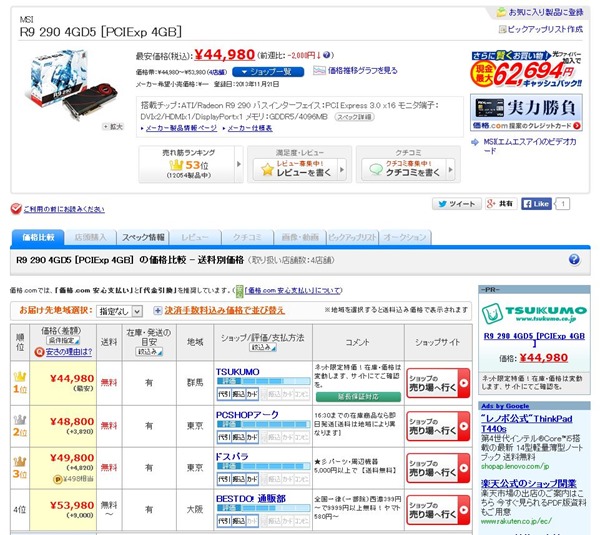The width and height of the screenshot is (600, 535).
Task: Click PCSHOPアーク rating bar
Action: (263, 424)
